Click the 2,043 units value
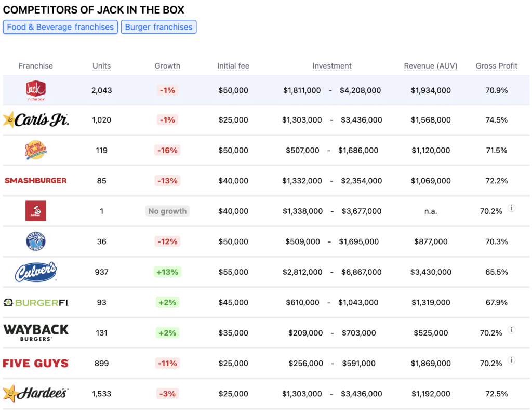This screenshot has width=532, height=416. click(101, 90)
